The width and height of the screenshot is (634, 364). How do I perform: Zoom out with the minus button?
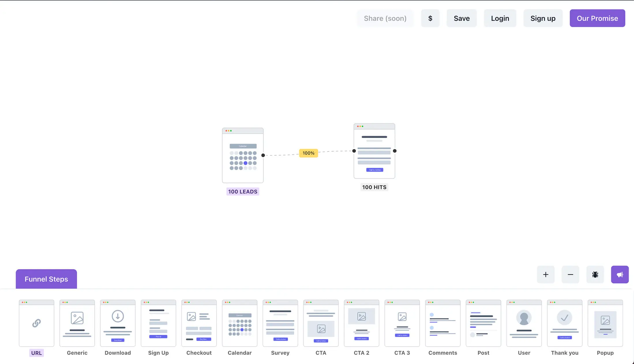point(571,275)
